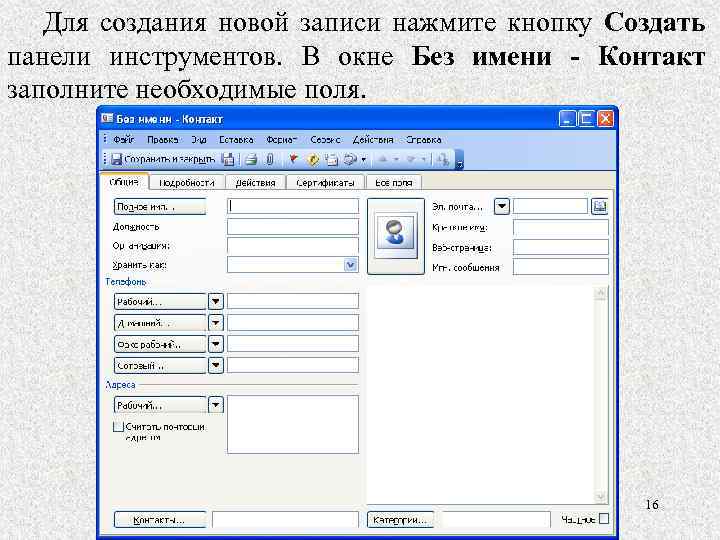Check the Частное checkbox
The image size is (720, 540).
click(604, 519)
